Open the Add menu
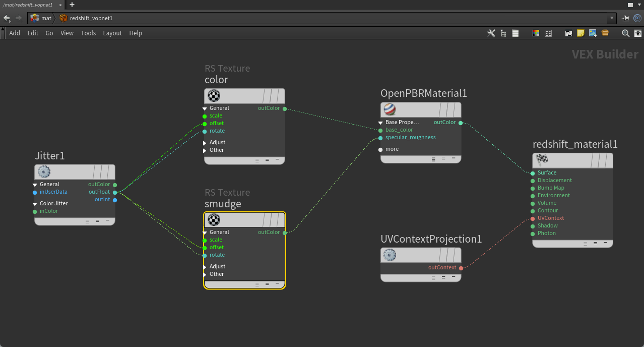 [x=15, y=33]
